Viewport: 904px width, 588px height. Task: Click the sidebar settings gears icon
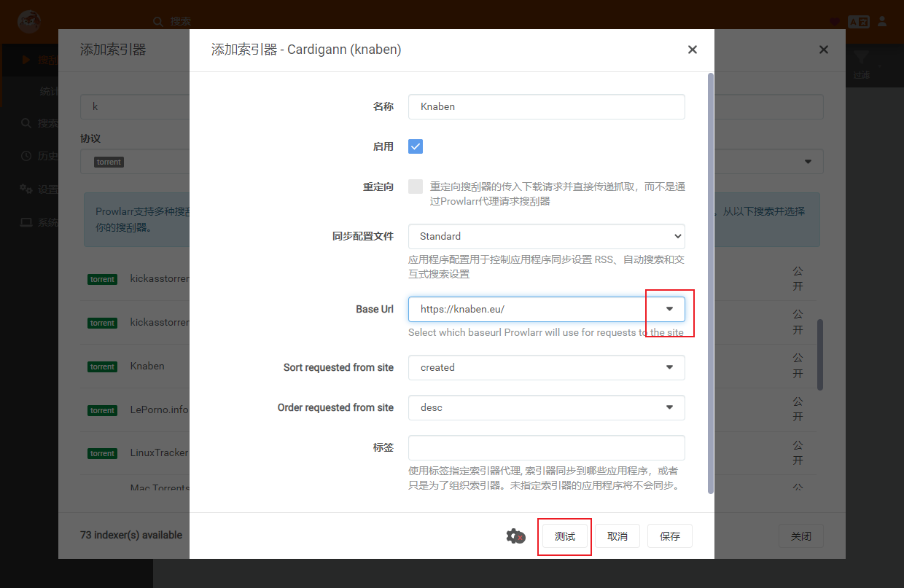26,189
